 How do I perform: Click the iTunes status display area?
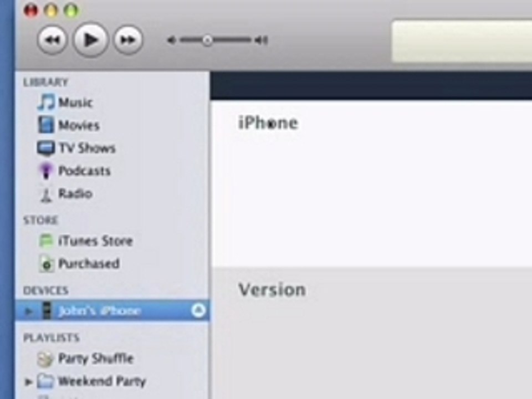tap(462, 42)
